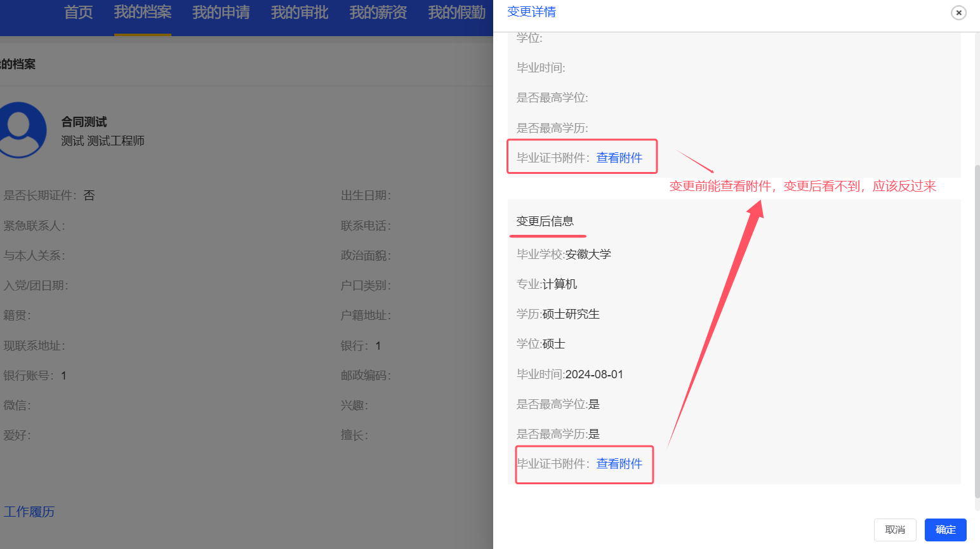Click the 变更后信息 heading
The height and width of the screenshot is (549, 980).
(x=545, y=222)
